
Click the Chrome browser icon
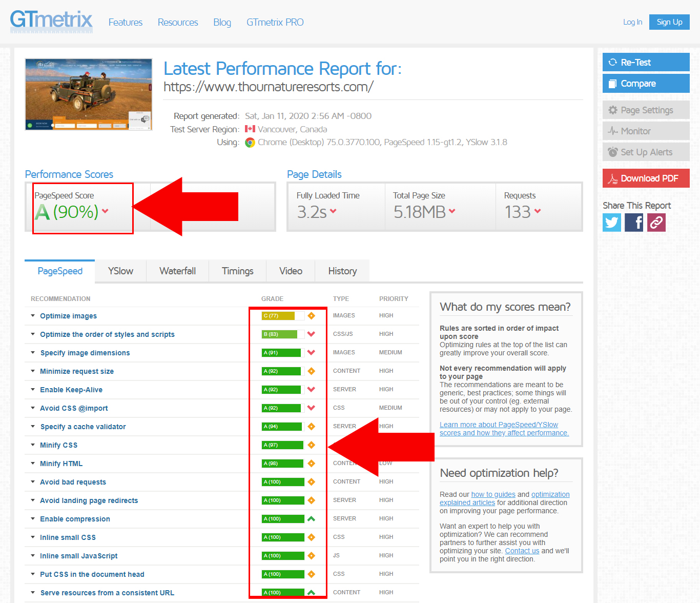point(250,143)
